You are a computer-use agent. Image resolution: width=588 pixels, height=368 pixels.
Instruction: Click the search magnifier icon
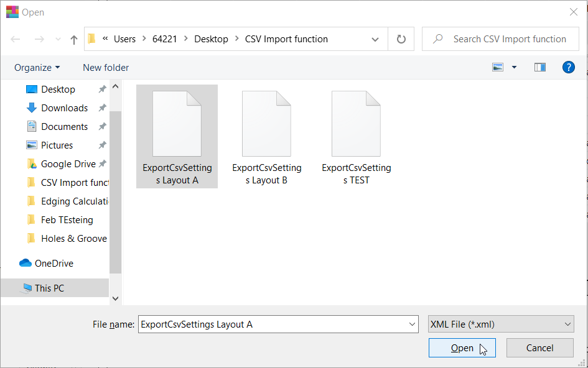tap(437, 39)
